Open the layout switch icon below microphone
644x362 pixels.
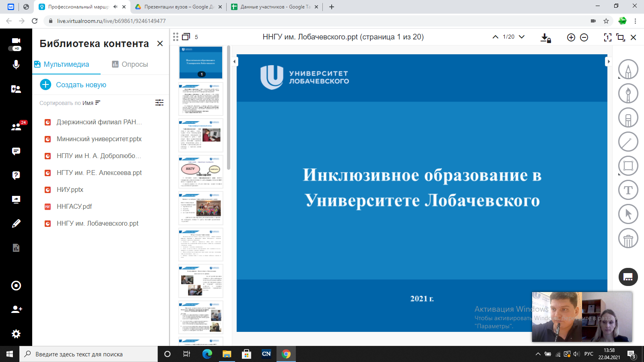[x=16, y=89]
